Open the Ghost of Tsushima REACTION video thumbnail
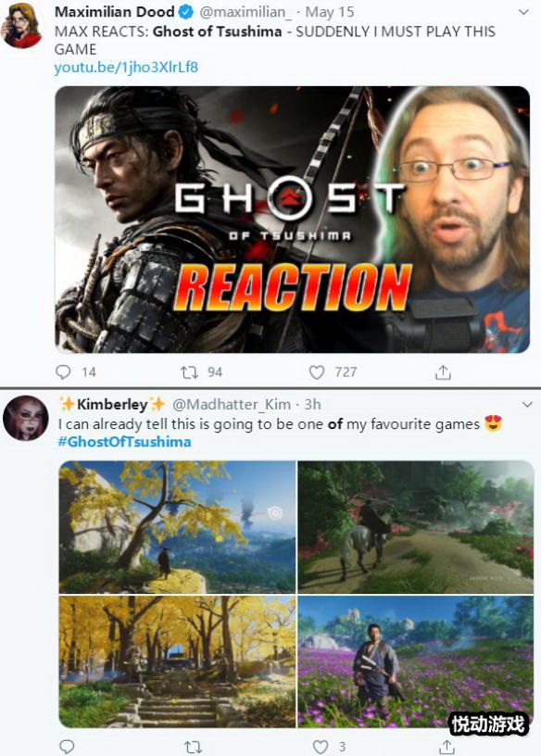The width and height of the screenshot is (541, 756). [292, 220]
